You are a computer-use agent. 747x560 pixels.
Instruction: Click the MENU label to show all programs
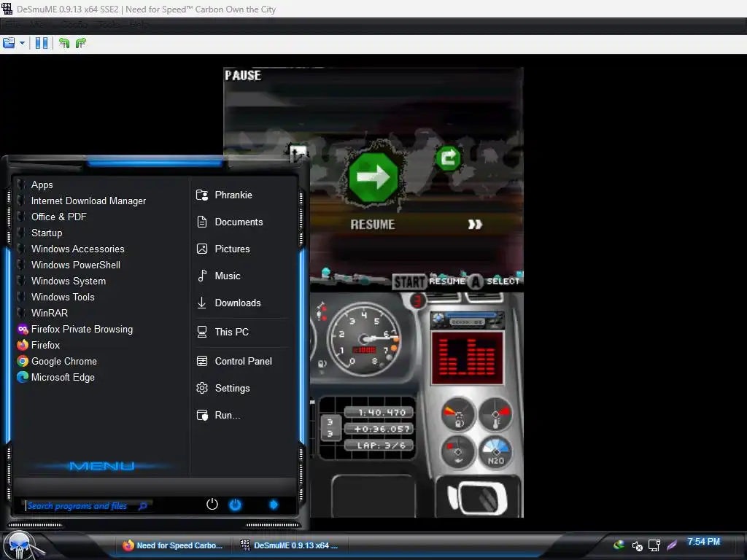[101, 466]
